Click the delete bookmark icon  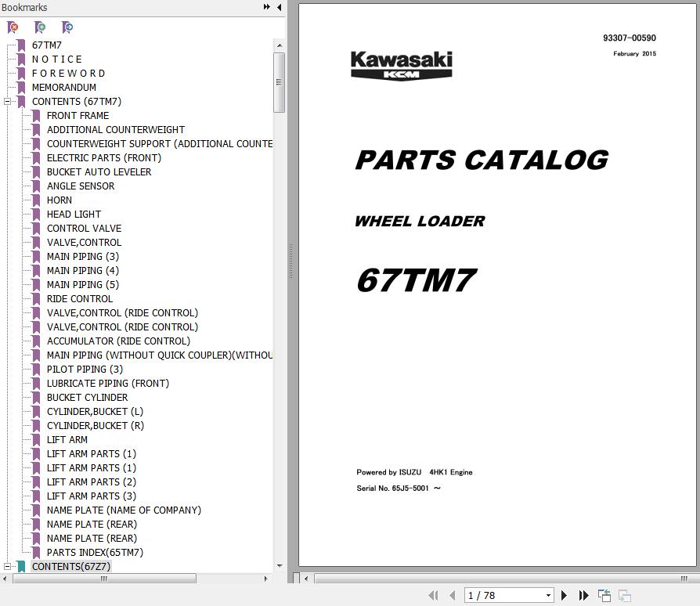pyautogui.click(x=13, y=27)
